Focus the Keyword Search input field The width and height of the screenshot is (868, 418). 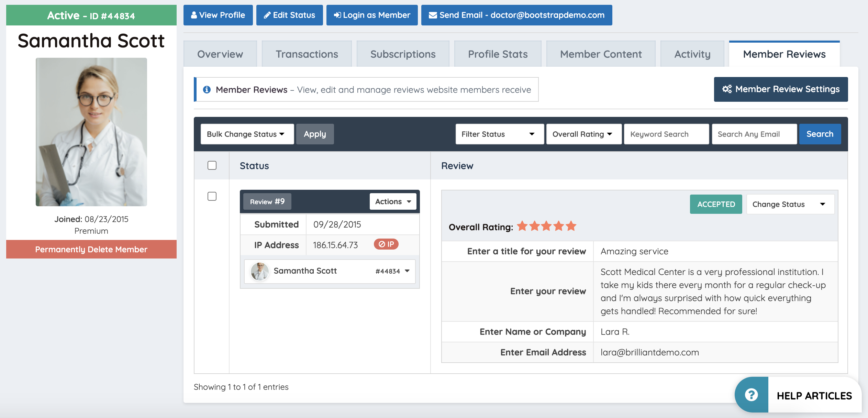pos(666,134)
